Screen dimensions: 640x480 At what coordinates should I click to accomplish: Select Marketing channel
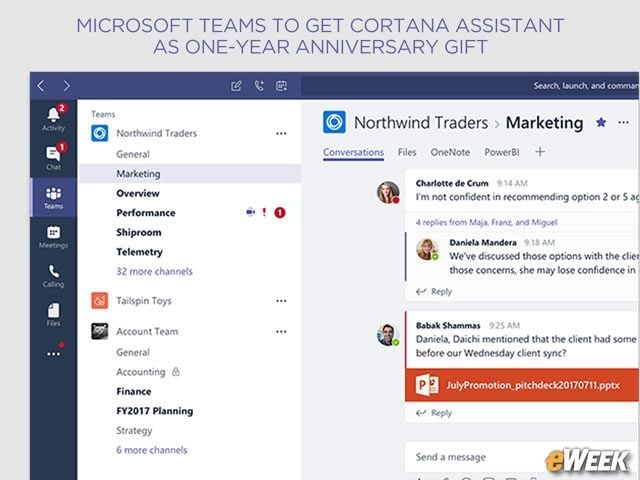190,173
